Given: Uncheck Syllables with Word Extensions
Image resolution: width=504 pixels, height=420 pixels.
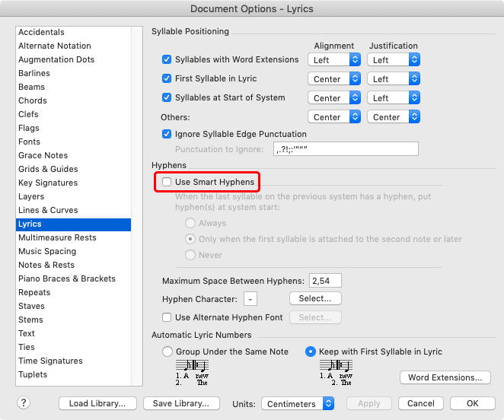Looking at the screenshot, I should pos(167,59).
